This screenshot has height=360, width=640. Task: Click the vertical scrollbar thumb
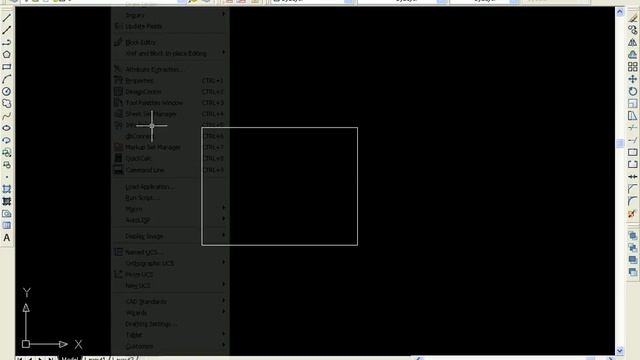[620, 143]
